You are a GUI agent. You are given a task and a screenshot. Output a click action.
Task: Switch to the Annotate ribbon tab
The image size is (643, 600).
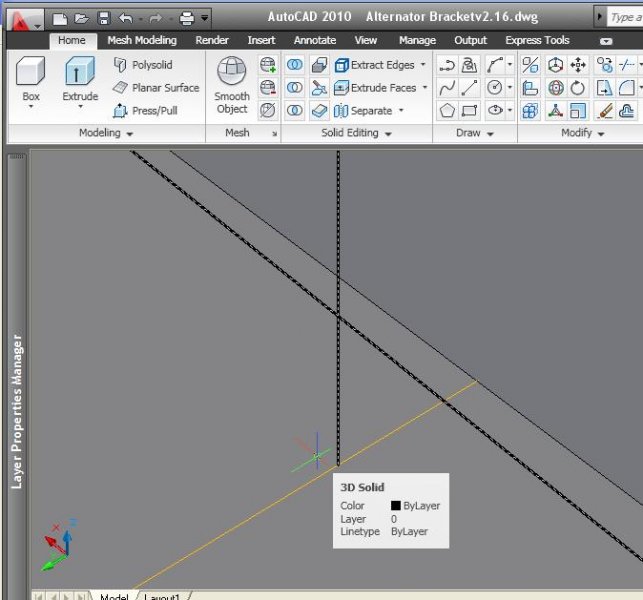click(315, 40)
